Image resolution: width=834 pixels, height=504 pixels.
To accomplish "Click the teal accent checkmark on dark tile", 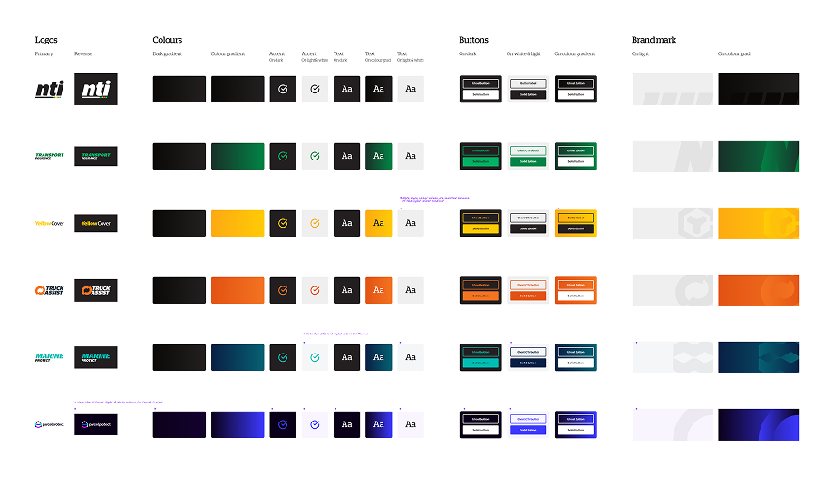I will coord(283,357).
